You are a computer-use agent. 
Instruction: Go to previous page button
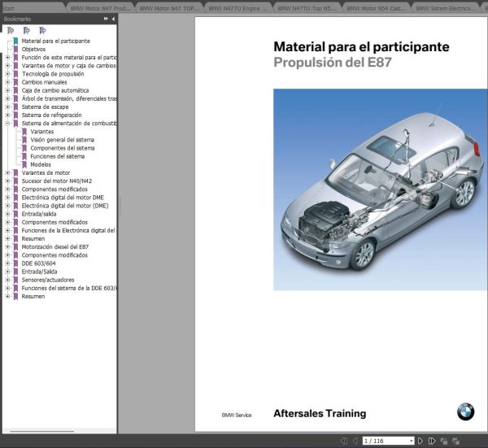[x=355, y=441]
